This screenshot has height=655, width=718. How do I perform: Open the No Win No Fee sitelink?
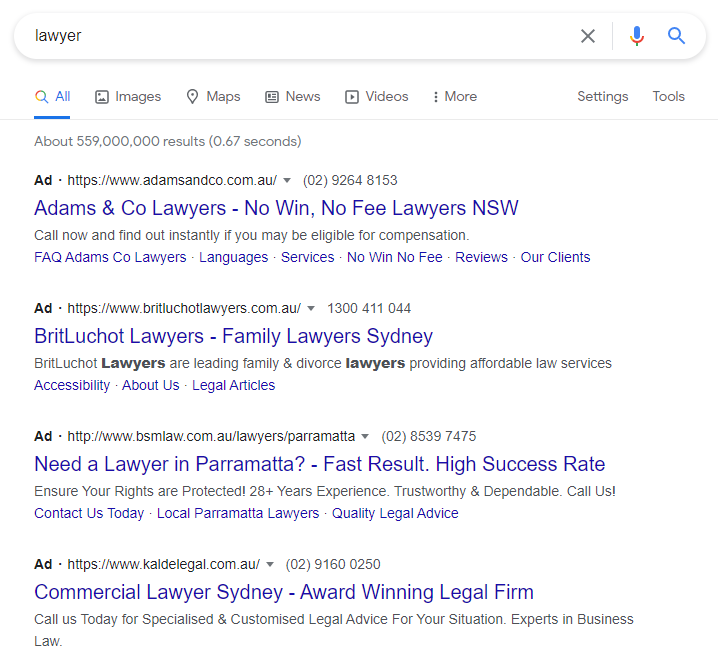pyautogui.click(x=395, y=257)
